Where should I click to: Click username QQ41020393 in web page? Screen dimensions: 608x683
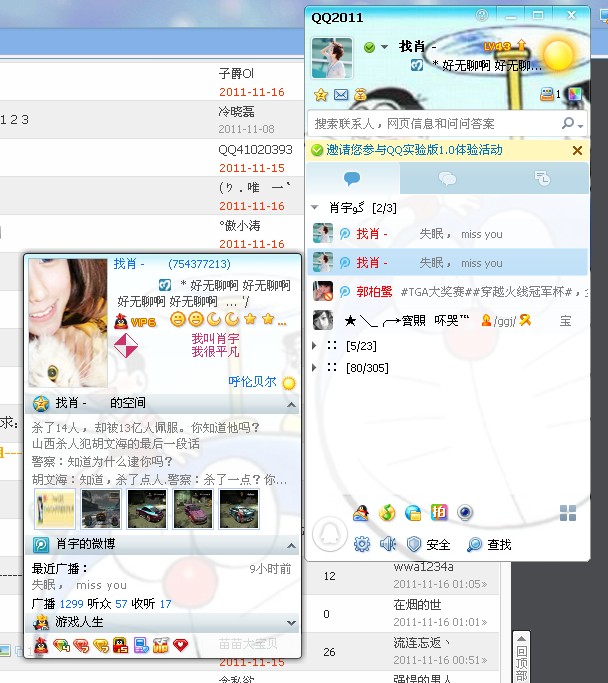pyautogui.click(x=255, y=150)
